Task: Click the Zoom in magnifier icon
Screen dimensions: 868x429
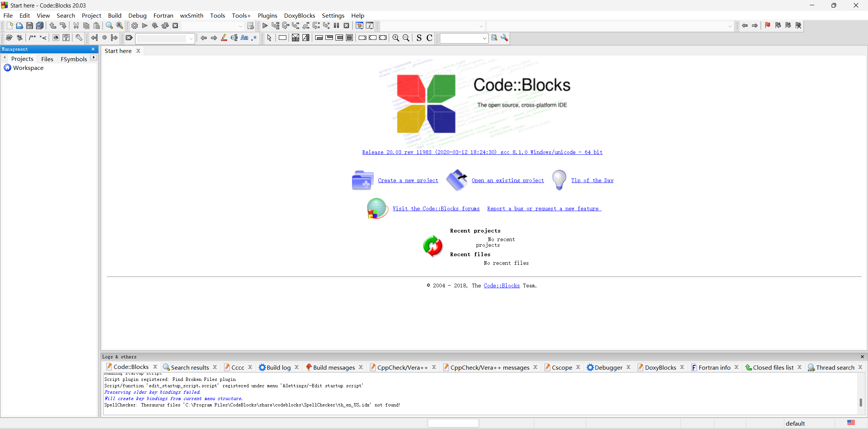Action: (396, 38)
